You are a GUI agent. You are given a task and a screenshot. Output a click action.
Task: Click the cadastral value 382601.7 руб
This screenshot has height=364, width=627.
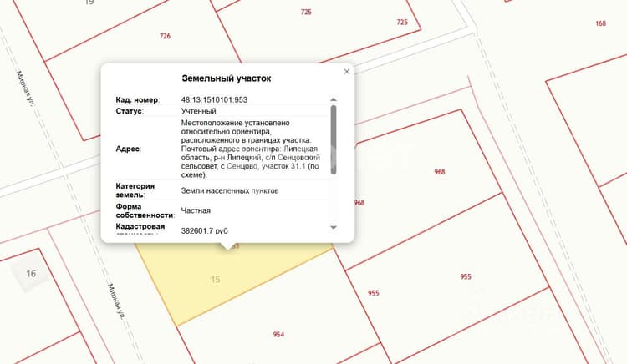coord(205,230)
